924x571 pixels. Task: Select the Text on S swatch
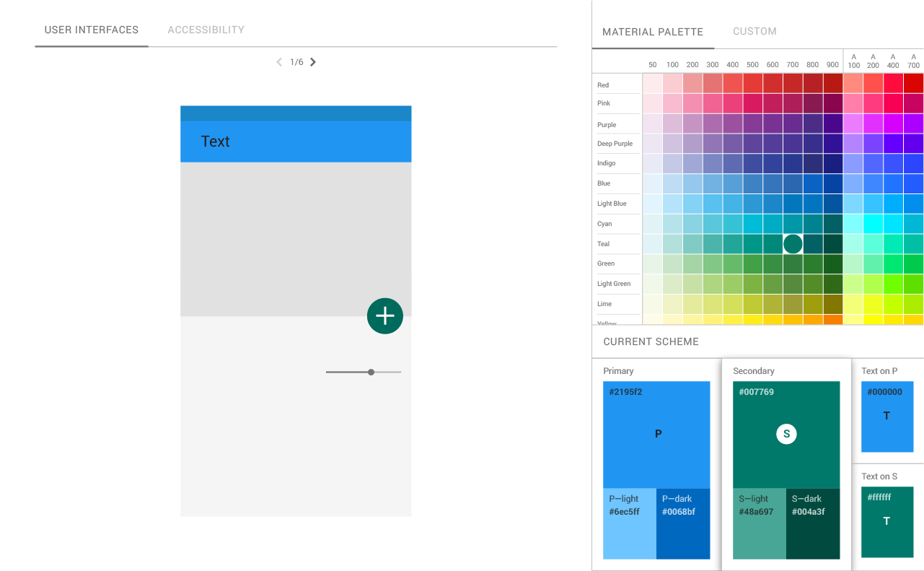point(887,522)
